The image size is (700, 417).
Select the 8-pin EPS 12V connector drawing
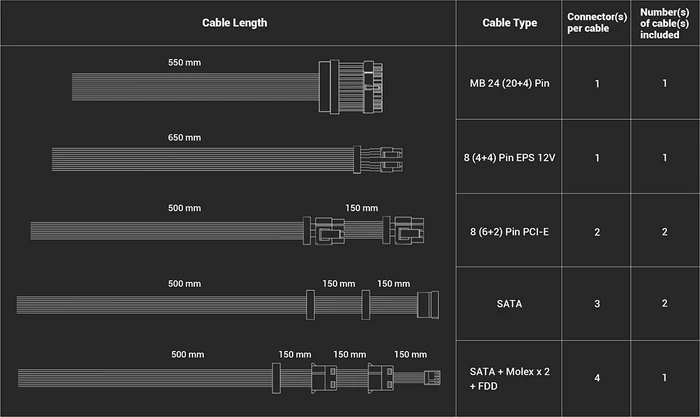click(378, 159)
